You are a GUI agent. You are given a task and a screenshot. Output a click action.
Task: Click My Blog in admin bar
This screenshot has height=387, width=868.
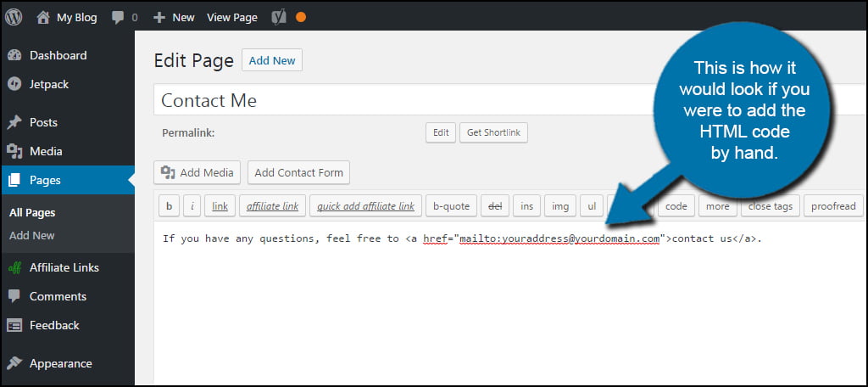[x=76, y=18]
